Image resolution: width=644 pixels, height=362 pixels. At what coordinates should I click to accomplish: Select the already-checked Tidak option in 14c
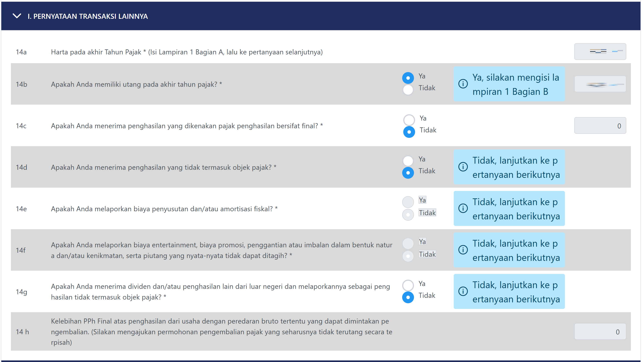[409, 132]
